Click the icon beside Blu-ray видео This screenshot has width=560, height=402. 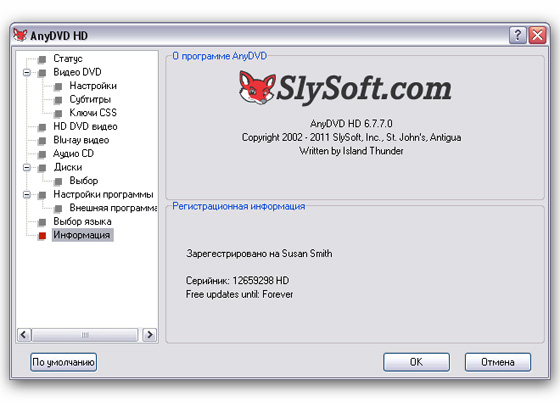tap(42, 141)
